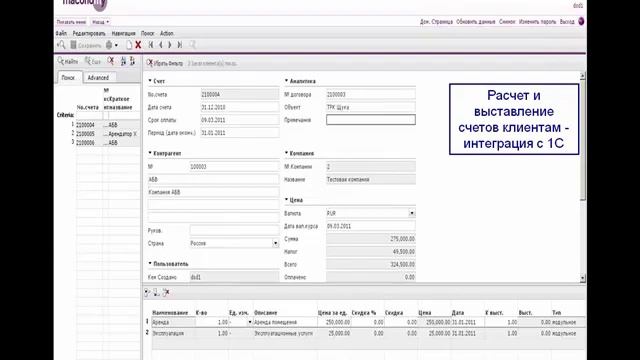Click the sort ascending icon in left panel
The image size is (640, 360).
coord(123,61)
